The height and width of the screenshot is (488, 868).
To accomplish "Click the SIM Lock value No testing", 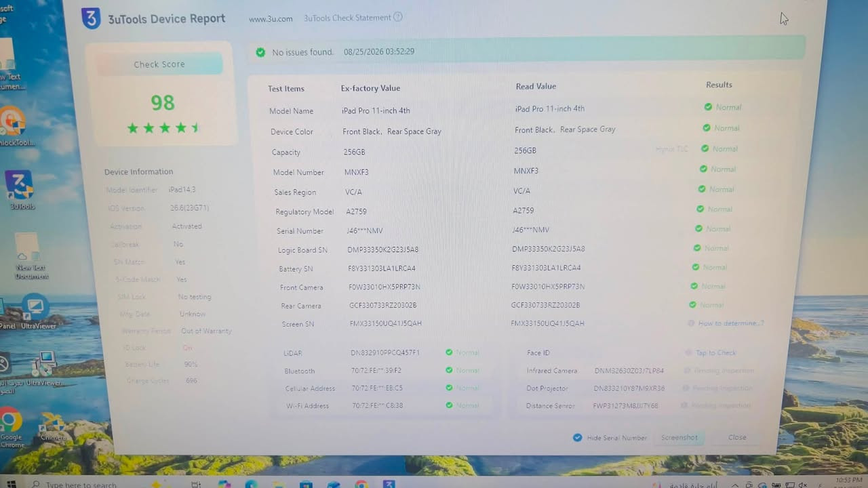I will click(195, 297).
